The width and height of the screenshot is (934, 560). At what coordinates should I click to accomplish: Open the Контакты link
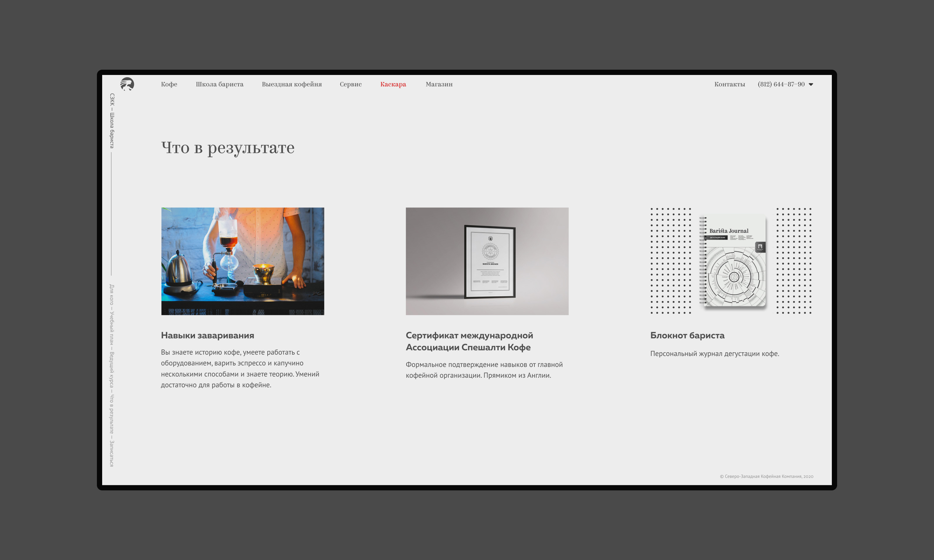[x=729, y=84]
